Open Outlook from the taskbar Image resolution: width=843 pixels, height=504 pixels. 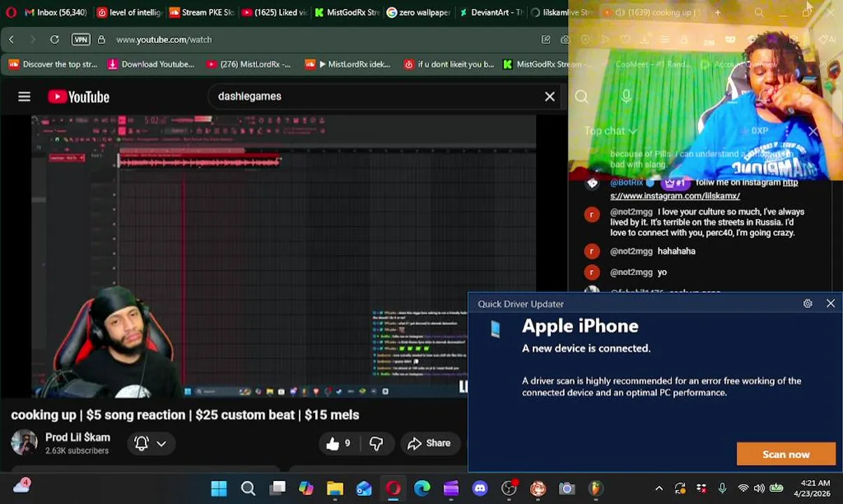pos(364,488)
